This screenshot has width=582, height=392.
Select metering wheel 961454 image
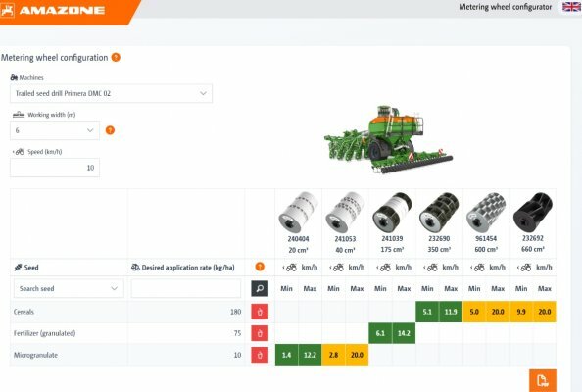click(486, 213)
